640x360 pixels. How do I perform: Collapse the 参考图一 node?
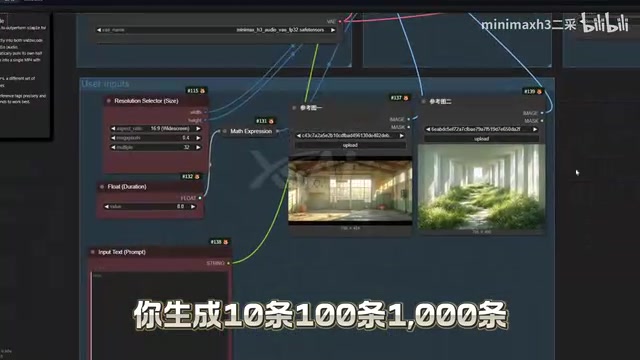[294, 108]
